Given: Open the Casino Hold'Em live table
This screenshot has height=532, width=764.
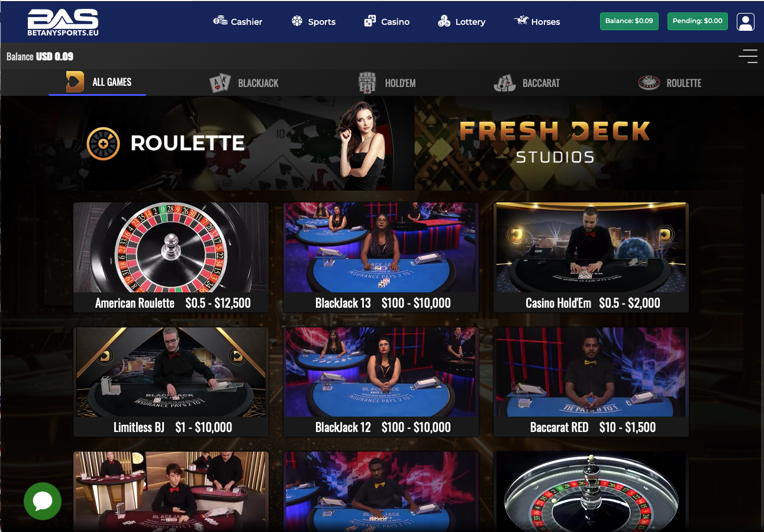Looking at the screenshot, I should pyautogui.click(x=591, y=257).
